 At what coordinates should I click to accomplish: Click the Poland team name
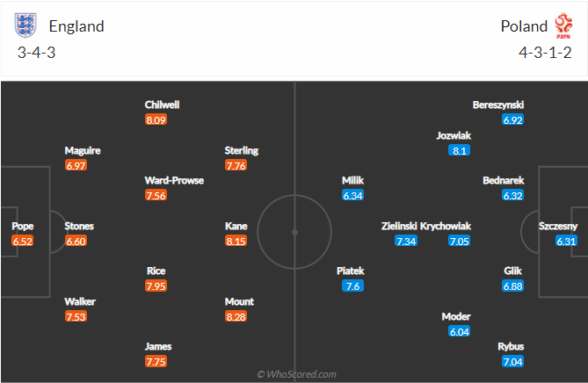click(x=524, y=26)
